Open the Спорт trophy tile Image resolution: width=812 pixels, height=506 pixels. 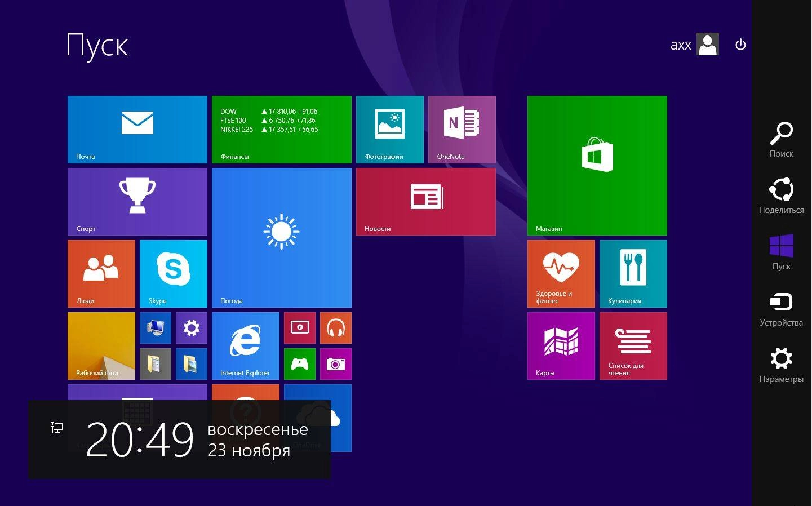pos(137,202)
